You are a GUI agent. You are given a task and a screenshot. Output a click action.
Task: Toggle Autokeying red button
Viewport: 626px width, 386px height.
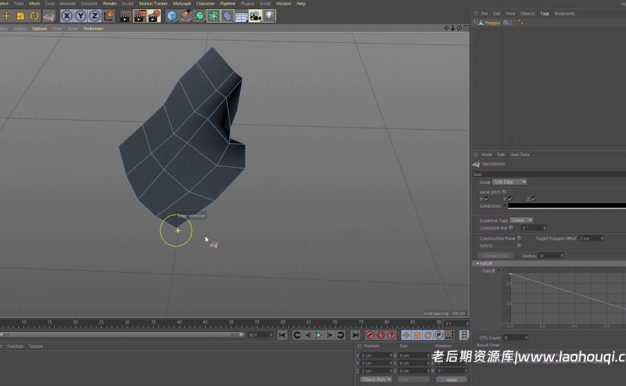(x=381, y=335)
